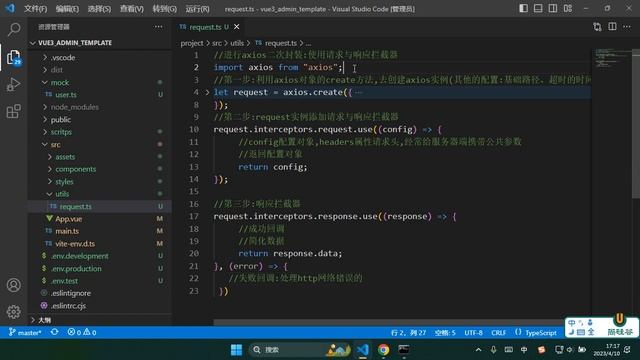Open the Search view in activity bar
The image size is (640, 360).
(x=13, y=29)
